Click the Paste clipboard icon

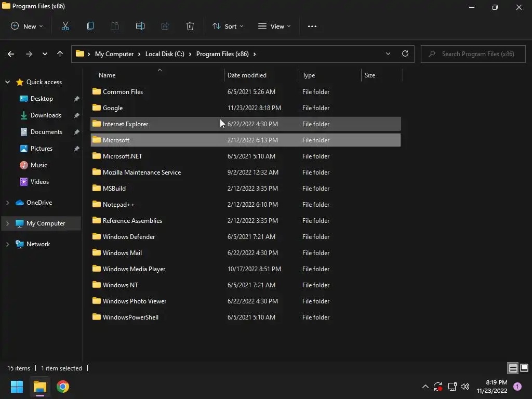coord(115,26)
